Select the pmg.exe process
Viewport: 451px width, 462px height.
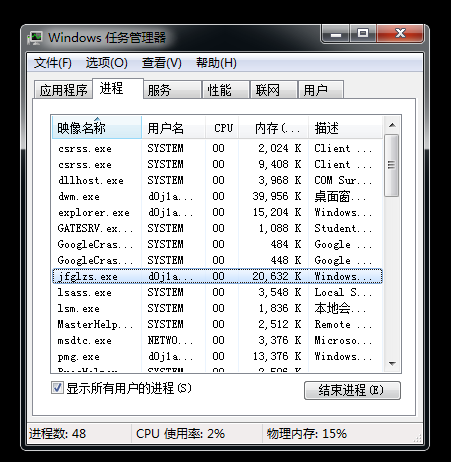tap(217, 356)
